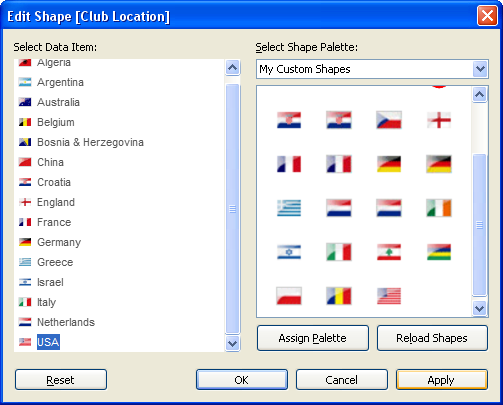Pick the Czech Republic flag shape
The image size is (503, 405).
click(389, 120)
